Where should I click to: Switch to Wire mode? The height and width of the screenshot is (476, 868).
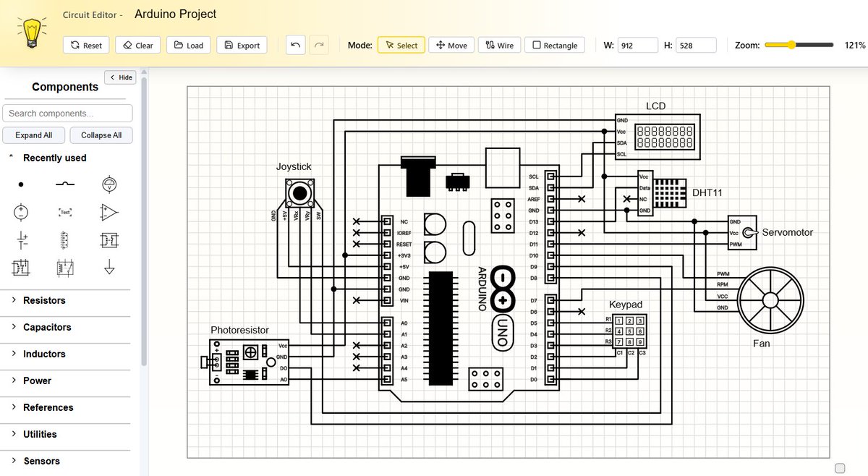[499, 45]
